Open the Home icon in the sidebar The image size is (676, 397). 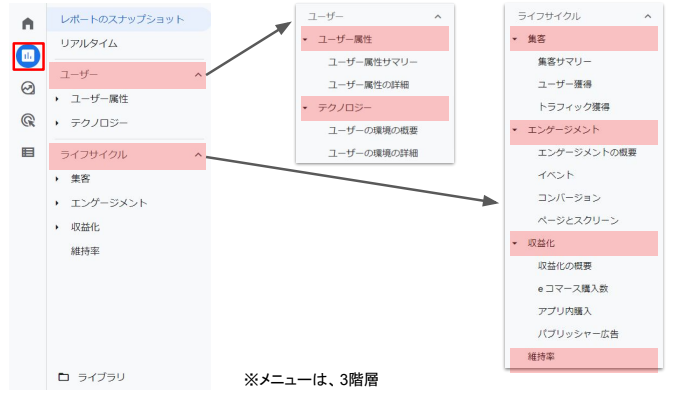[28, 23]
